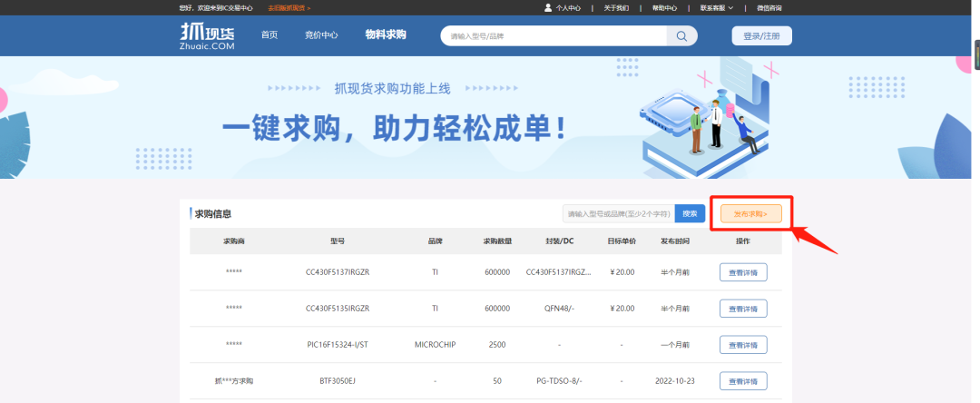
Task: Open the 帮助中心 link
Action: (x=664, y=8)
